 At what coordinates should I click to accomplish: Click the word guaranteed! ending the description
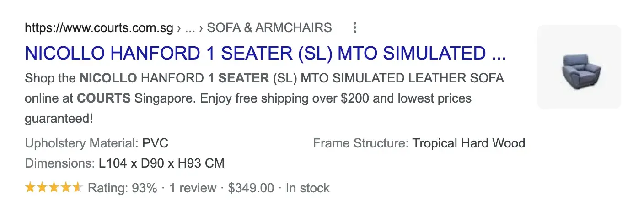[x=59, y=119]
